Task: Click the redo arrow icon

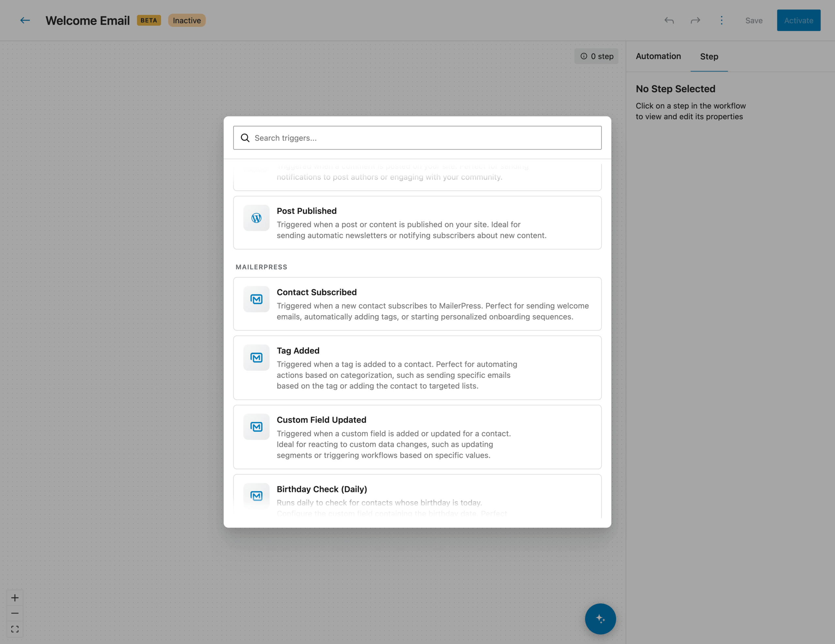Action: pos(695,21)
